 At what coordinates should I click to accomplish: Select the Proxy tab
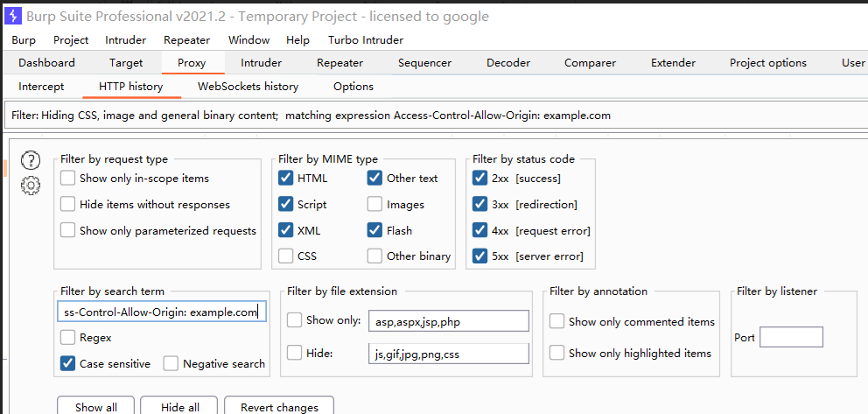(192, 62)
